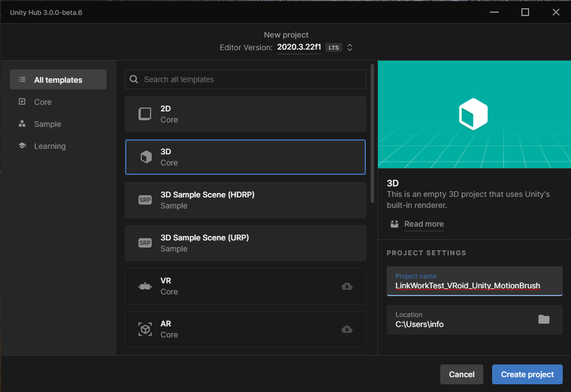Click the 2D template square icon
The width and height of the screenshot is (571, 392).
(145, 114)
